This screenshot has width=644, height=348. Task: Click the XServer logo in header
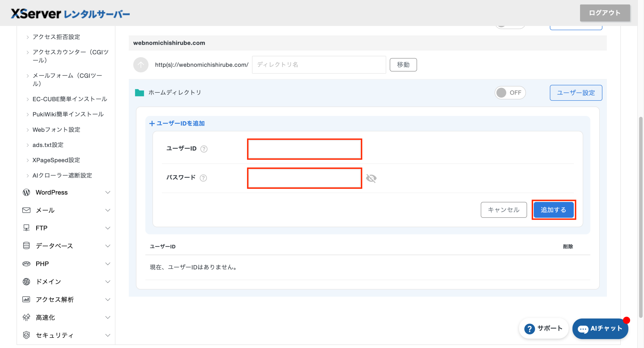click(x=70, y=14)
